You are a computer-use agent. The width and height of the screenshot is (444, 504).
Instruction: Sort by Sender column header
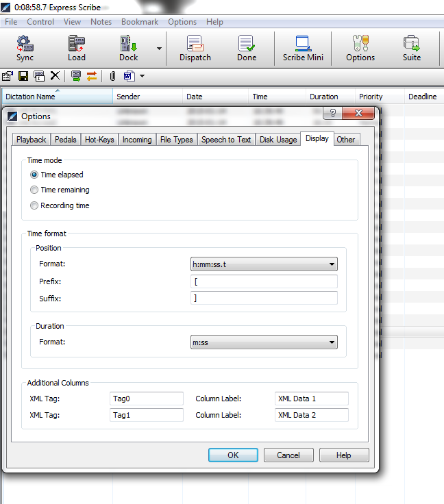[147, 97]
